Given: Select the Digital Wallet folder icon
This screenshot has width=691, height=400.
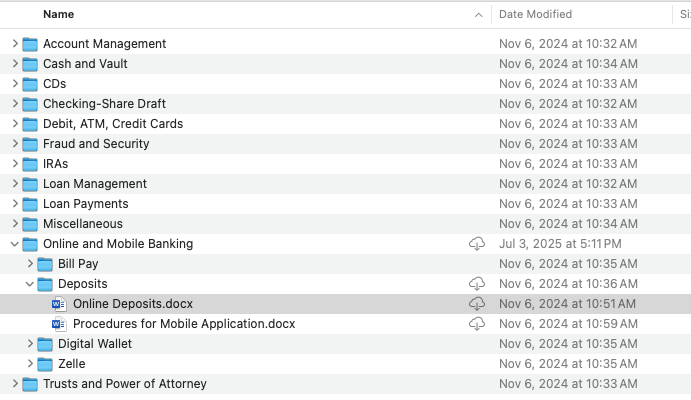Looking at the screenshot, I should (x=45, y=344).
